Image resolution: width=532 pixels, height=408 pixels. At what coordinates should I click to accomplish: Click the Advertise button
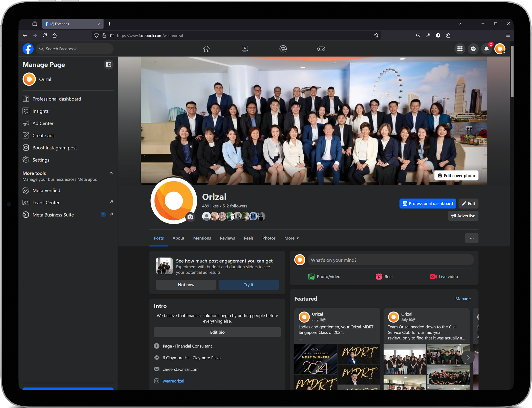pos(463,216)
